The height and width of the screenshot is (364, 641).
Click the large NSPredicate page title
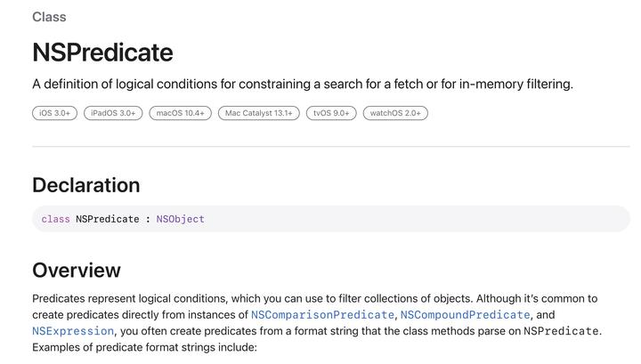[102, 53]
